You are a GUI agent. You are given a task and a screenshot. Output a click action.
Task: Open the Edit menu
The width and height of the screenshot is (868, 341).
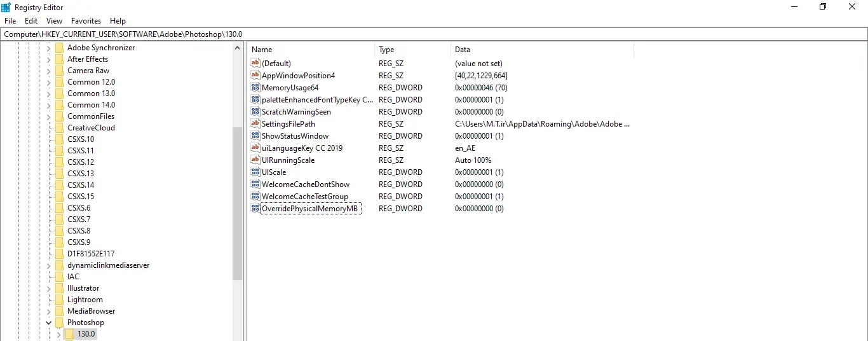31,21
